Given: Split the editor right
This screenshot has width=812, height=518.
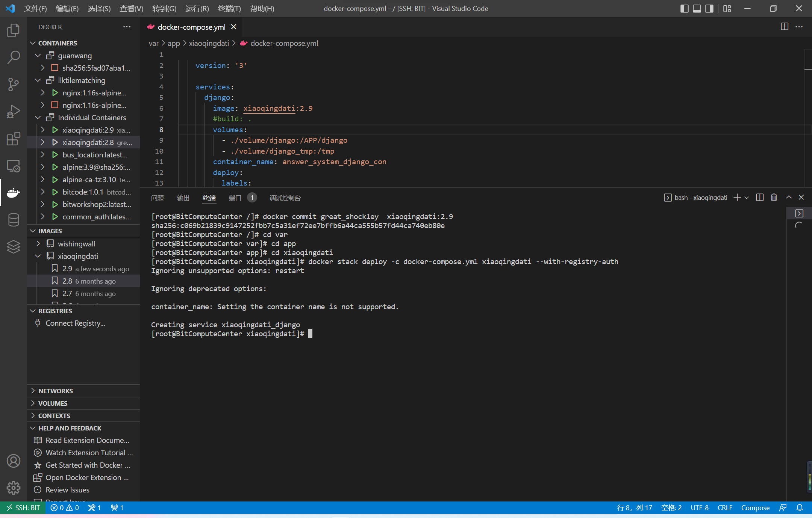Looking at the screenshot, I should point(785,27).
